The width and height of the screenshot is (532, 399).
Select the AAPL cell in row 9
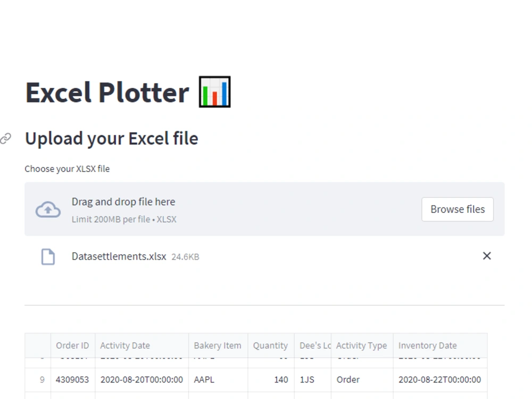click(x=204, y=379)
